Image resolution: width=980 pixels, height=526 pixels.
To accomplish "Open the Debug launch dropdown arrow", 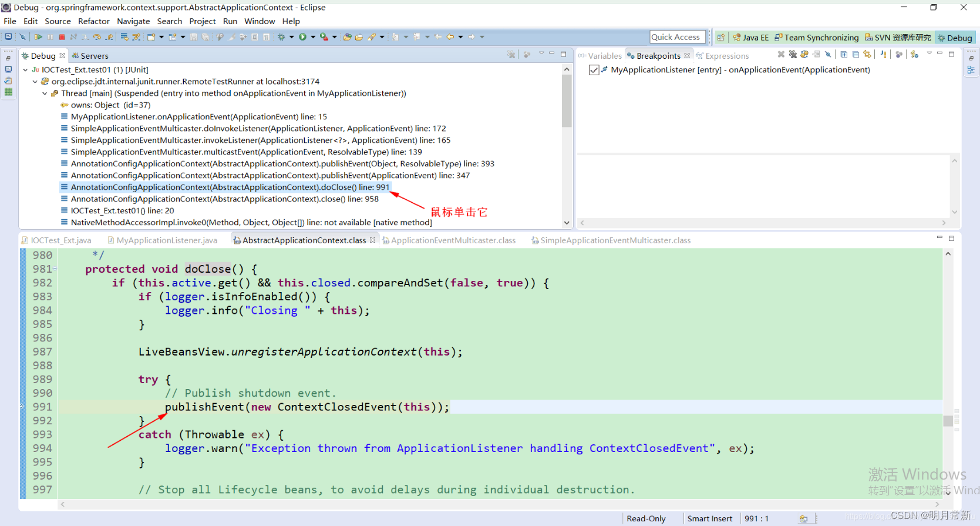I will pyautogui.click(x=292, y=37).
